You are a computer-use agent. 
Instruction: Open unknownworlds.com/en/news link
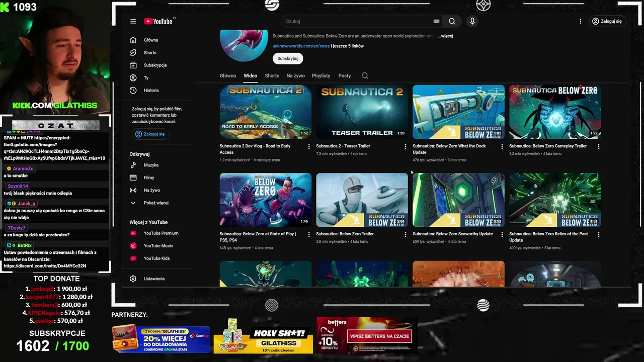tap(301, 46)
